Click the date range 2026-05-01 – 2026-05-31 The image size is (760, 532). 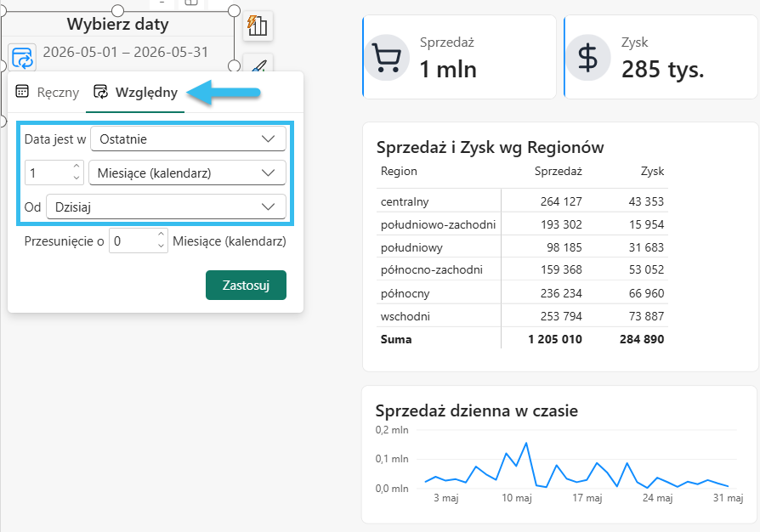point(126,53)
